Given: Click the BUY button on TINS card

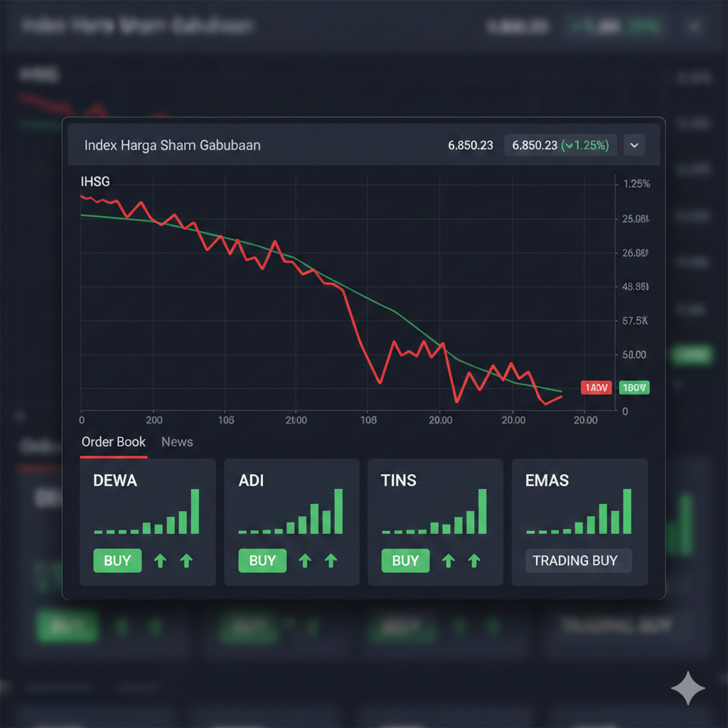Looking at the screenshot, I should (x=405, y=560).
